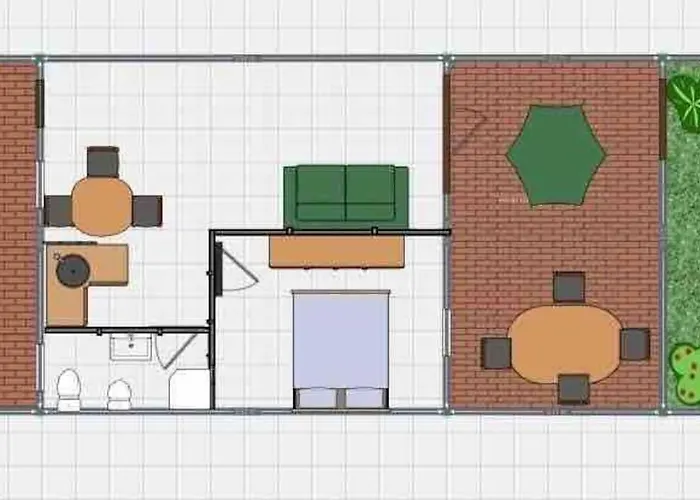Select the bathroom swing door
This screenshot has height=500, width=700.
177,351
